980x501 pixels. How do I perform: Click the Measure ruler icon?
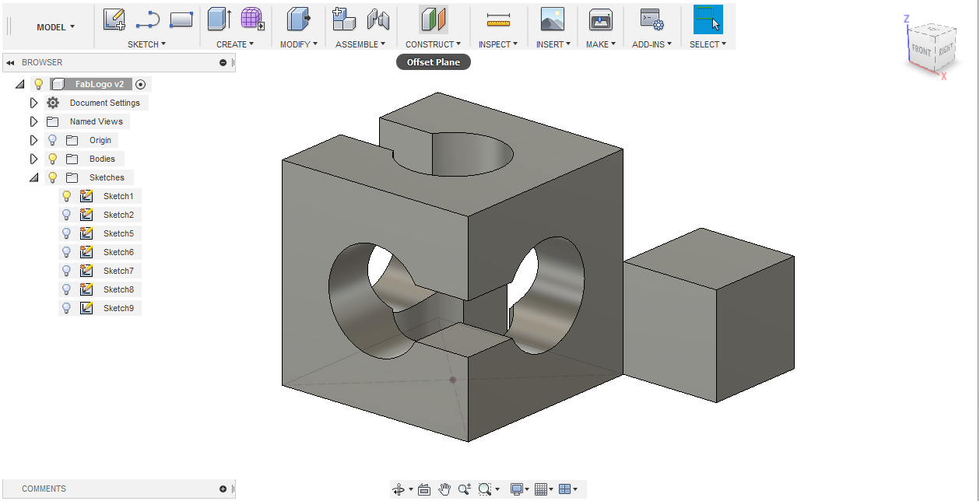pyautogui.click(x=497, y=19)
